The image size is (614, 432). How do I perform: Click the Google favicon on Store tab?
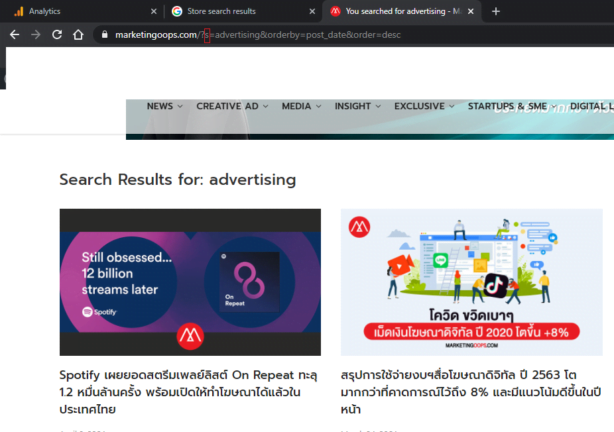click(x=177, y=11)
